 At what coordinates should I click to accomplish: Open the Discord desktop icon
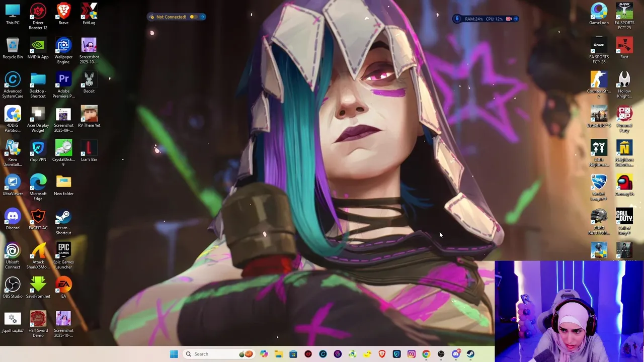tap(13, 219)
